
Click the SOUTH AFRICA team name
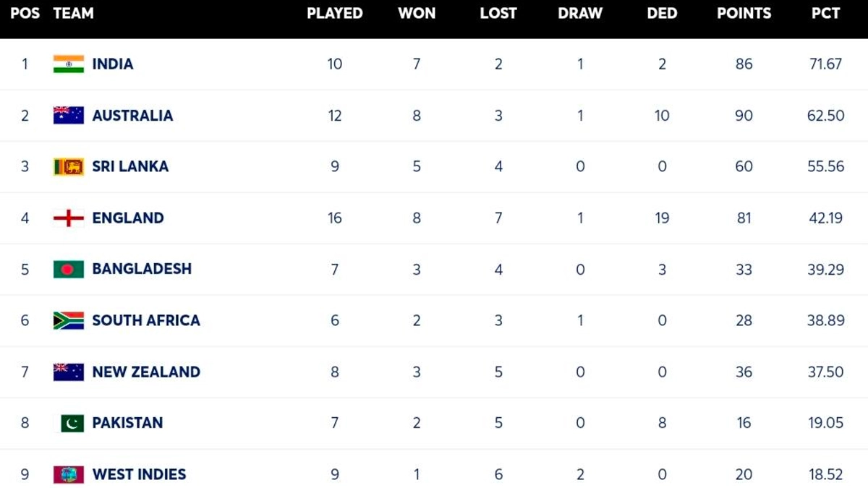pyautogui.click(x=146, y=320)
